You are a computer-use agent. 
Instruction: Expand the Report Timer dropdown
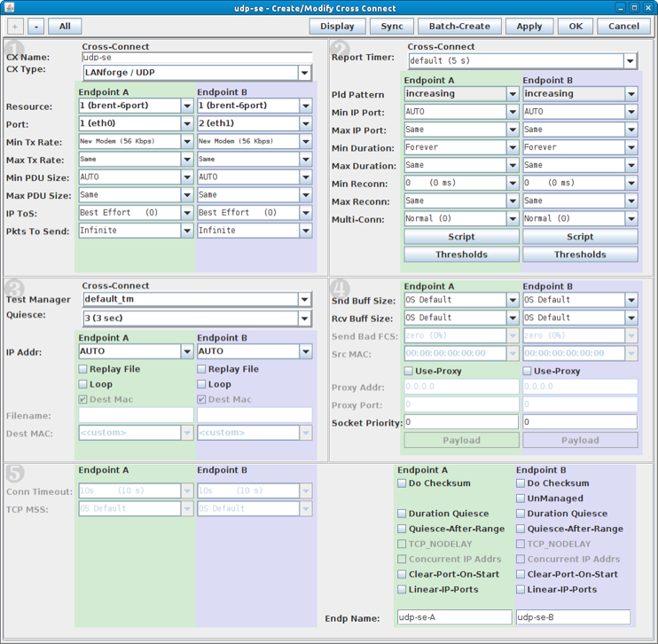click(x=630, y=61)
